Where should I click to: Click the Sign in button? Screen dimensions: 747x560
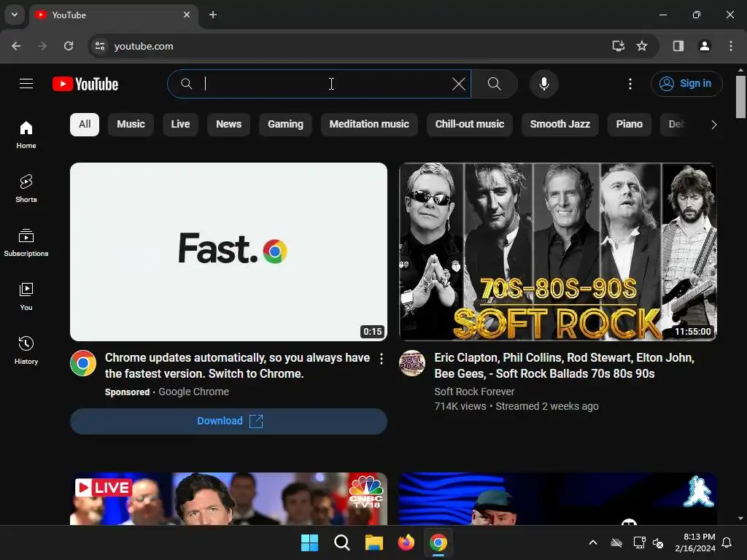click(686, 84)
